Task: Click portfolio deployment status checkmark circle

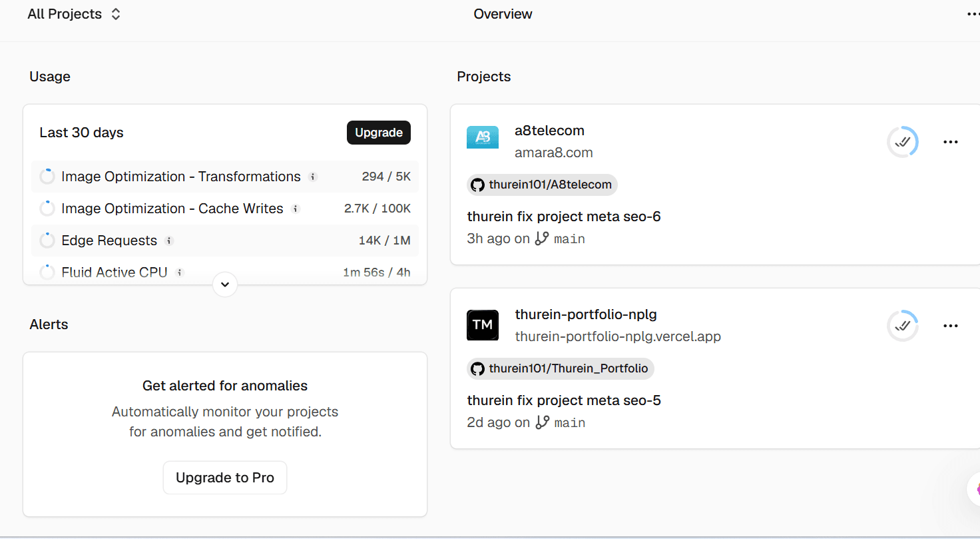Action: pos(903,326)
